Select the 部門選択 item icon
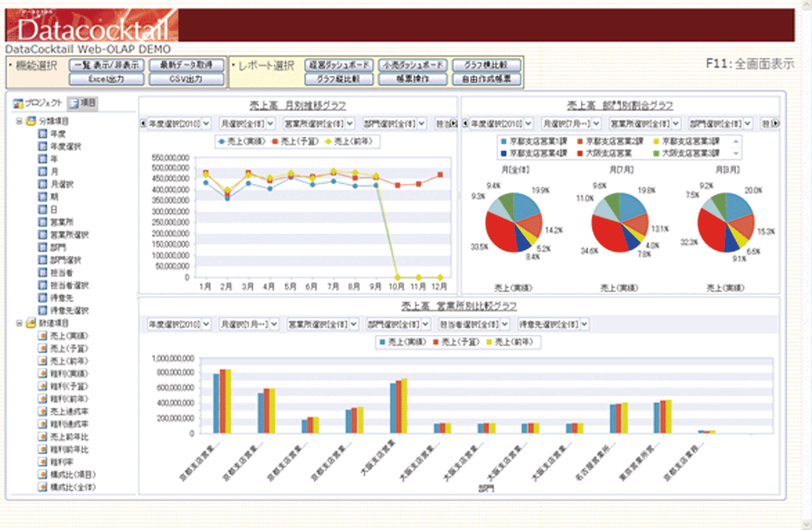The height and width of the screenshot is (530, 812). pyautogui.click(x=43, y=259)
